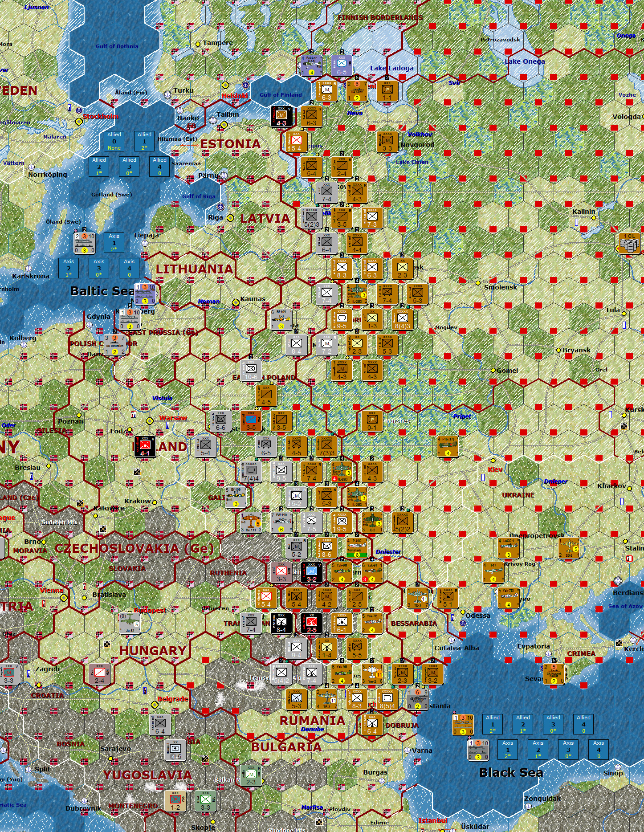Select the Yak-9T fighter counter

[x=372, y=573]
